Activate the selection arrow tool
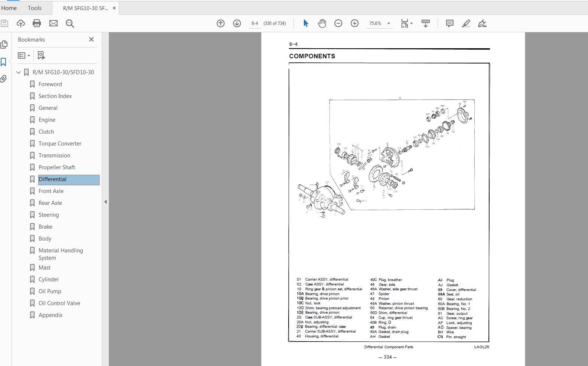Viewport: 588px width, 366px height. tap(306, 23)
